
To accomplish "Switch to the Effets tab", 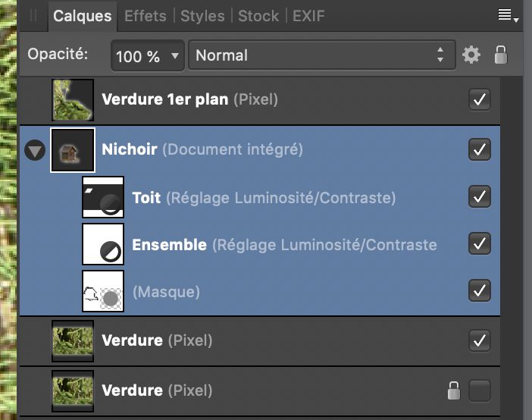I will [x=145, y=15].
